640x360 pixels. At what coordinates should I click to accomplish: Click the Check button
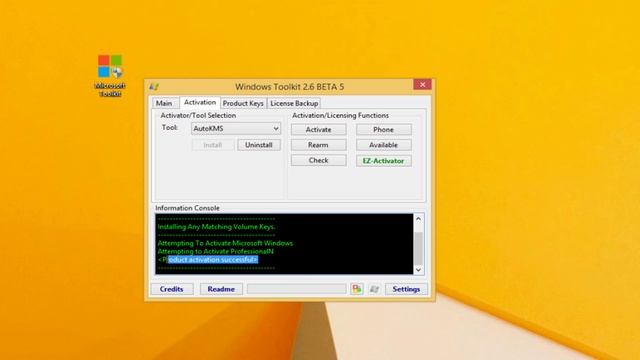[x=318, y=160]
